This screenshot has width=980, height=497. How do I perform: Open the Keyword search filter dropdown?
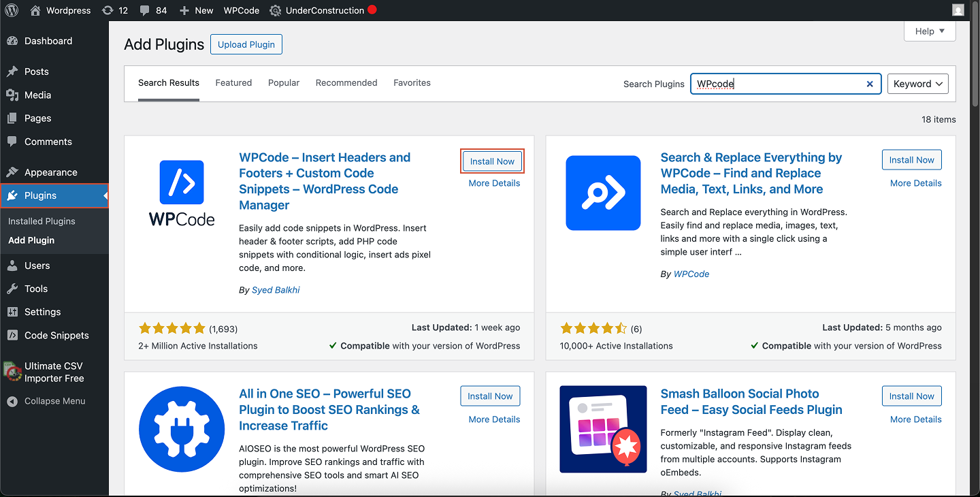[917, 83]
